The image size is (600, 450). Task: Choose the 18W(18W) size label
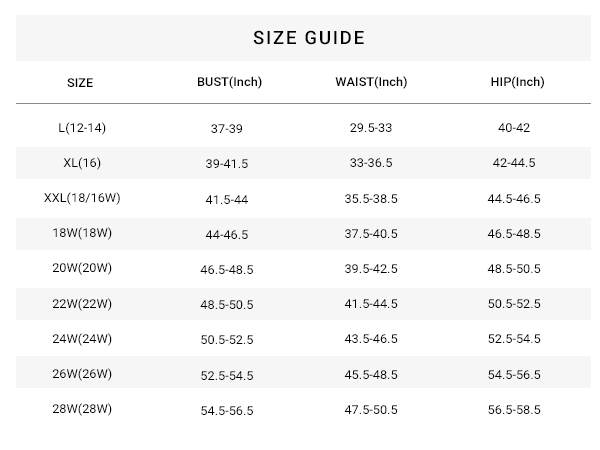tap(82, 233)
